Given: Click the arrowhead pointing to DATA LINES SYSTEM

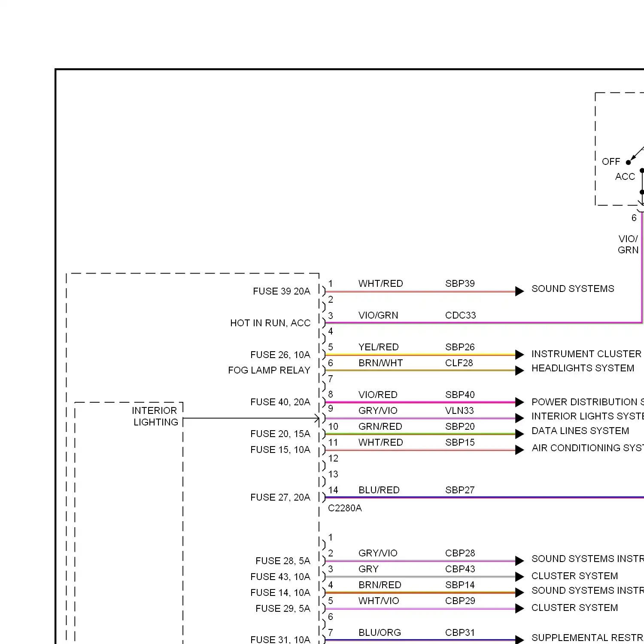Looking at the screenshot, I should (519, 434).
